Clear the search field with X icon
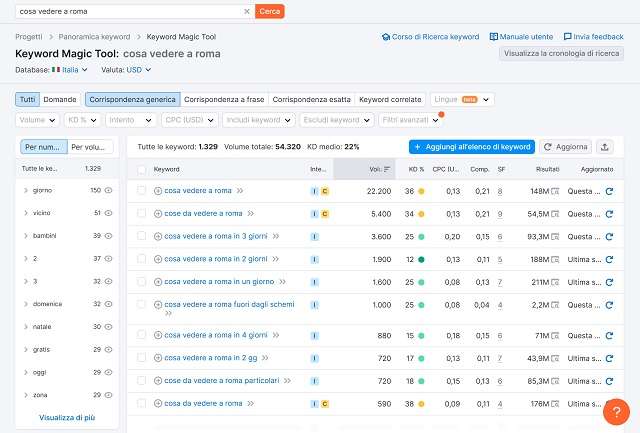Screen dimensions: 640x433 click(247, 11)
